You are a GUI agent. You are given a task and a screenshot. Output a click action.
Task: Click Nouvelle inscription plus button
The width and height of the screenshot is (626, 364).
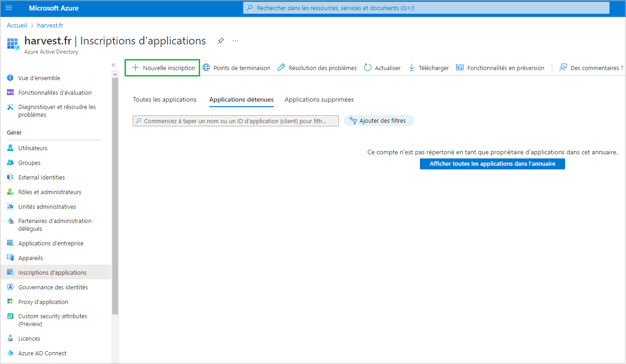[136, 68]
